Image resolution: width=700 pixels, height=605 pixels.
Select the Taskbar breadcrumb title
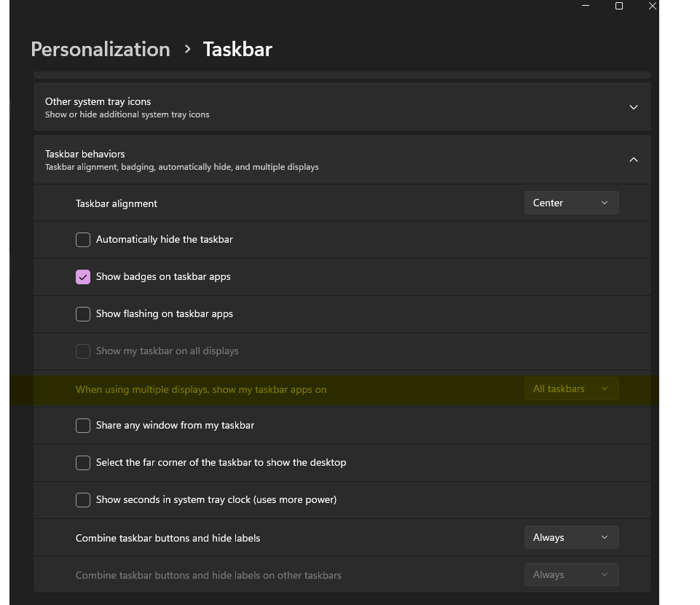click(x=237, y=49)
